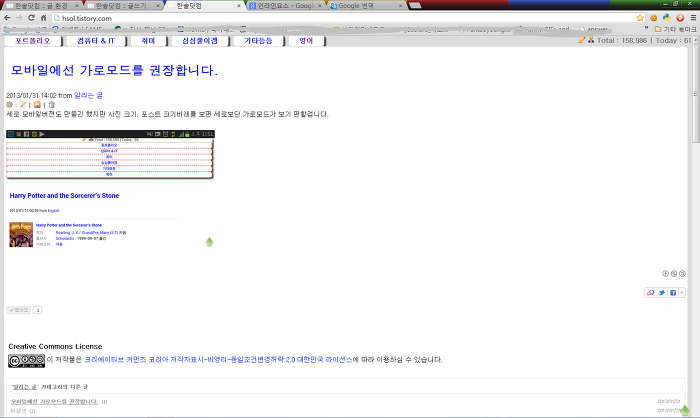This screenshot has height=418, width=700.
Task: Click the 좋아요 like button
Action: [x=18, y=310]
